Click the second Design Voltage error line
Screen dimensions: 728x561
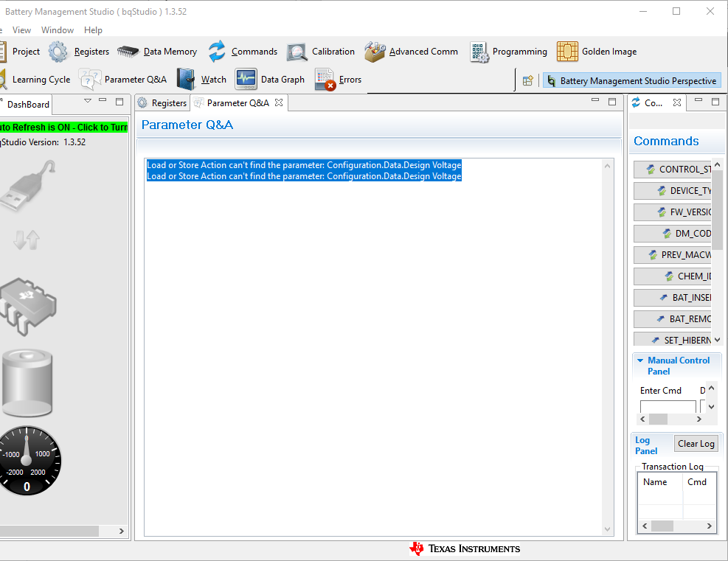click(304, 176)
